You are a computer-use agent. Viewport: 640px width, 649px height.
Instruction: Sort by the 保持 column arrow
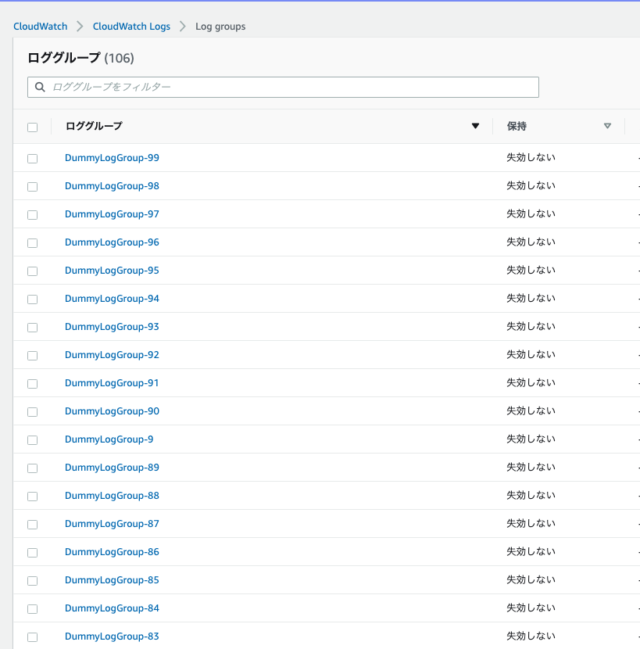607,126
